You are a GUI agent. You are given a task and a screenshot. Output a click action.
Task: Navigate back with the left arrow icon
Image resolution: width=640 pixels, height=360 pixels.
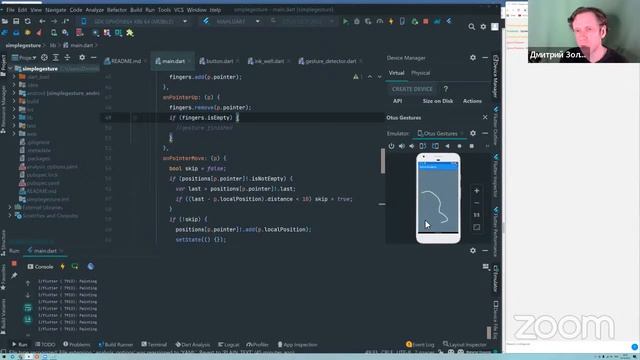pos(42,21)
